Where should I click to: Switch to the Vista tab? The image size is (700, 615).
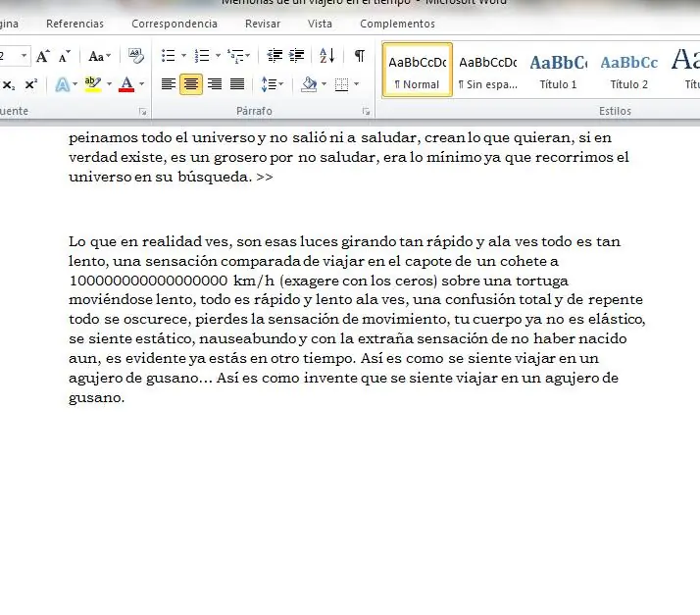tap(320, 24)
